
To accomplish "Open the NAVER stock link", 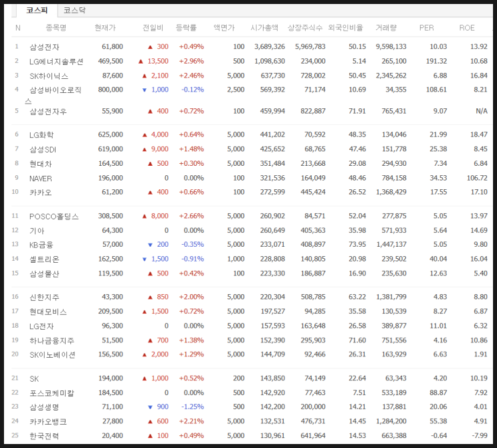I will [41, 179].
